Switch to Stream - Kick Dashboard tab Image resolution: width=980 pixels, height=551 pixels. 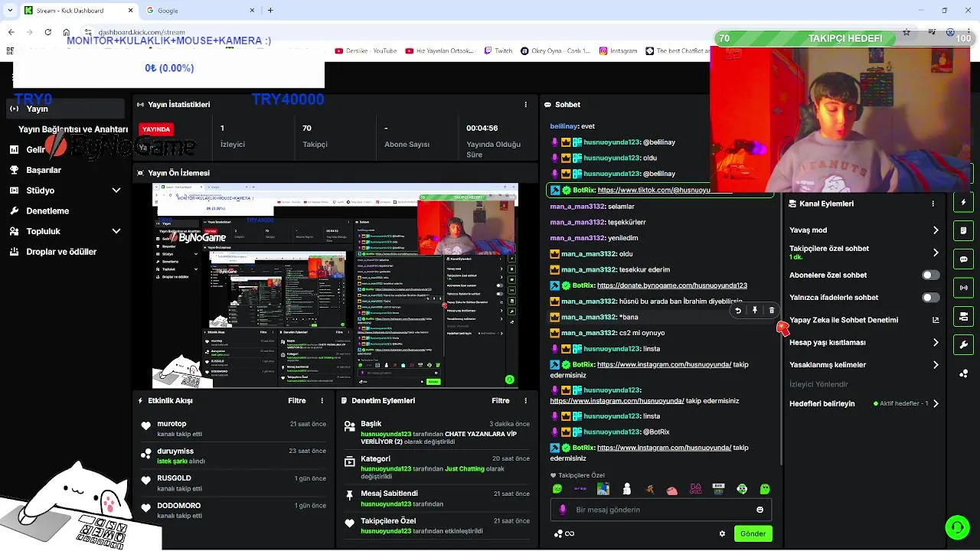coord(79,10)
